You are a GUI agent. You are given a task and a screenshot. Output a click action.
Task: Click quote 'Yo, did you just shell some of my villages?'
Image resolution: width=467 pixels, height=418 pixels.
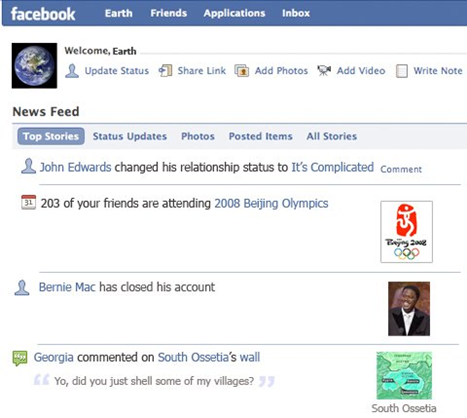(154, 381)
